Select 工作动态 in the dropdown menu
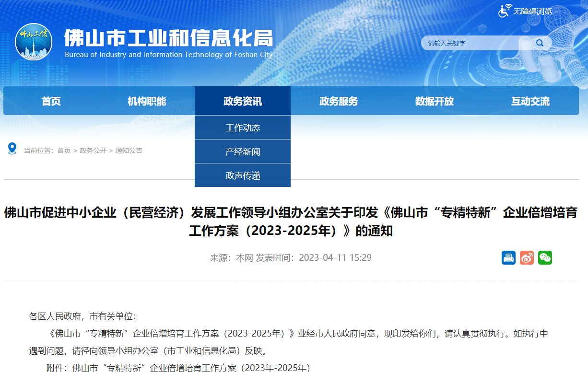588x372 pixels. click(x=243, y=128)
